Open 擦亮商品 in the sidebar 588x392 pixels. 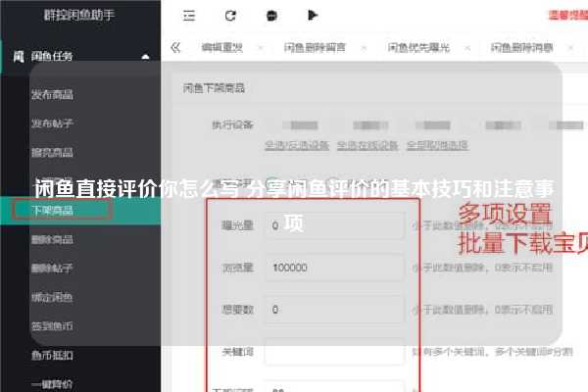(52, 152)
